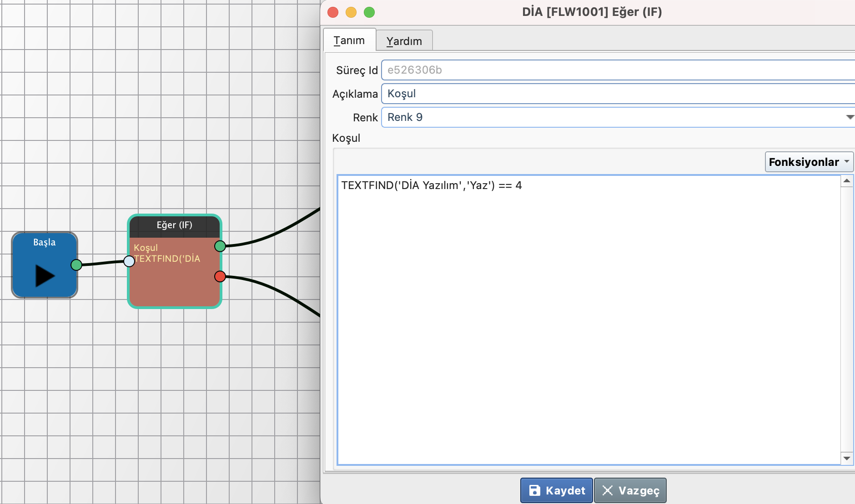
Task: Expand the Renk color combo box
Action: pos(849,117)
